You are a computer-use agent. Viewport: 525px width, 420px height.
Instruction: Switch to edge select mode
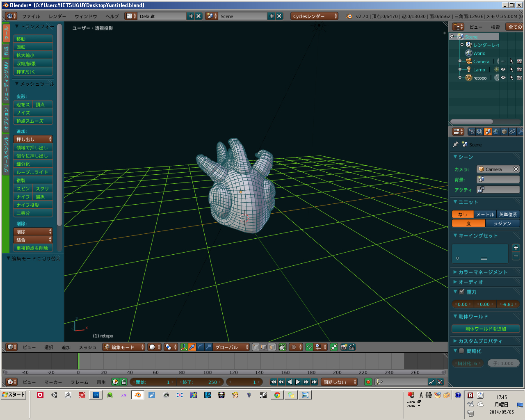(264, 347)
